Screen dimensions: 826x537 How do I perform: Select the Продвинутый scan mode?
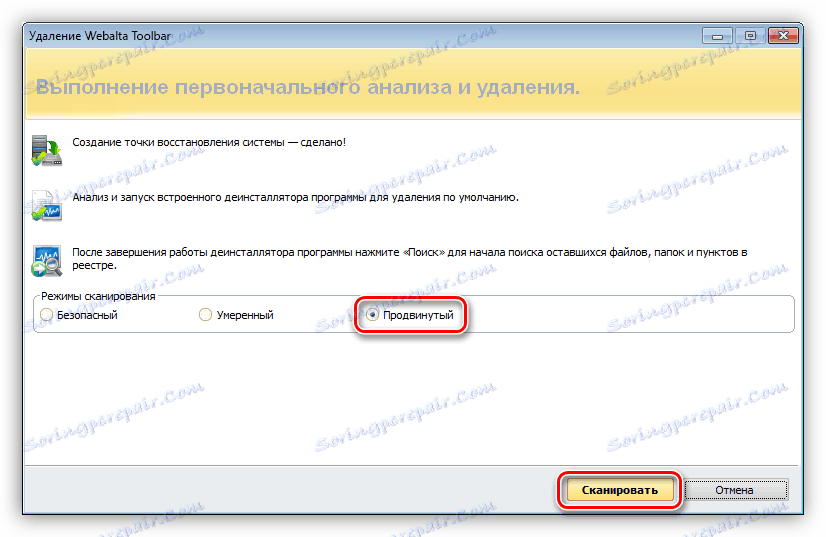410,315
